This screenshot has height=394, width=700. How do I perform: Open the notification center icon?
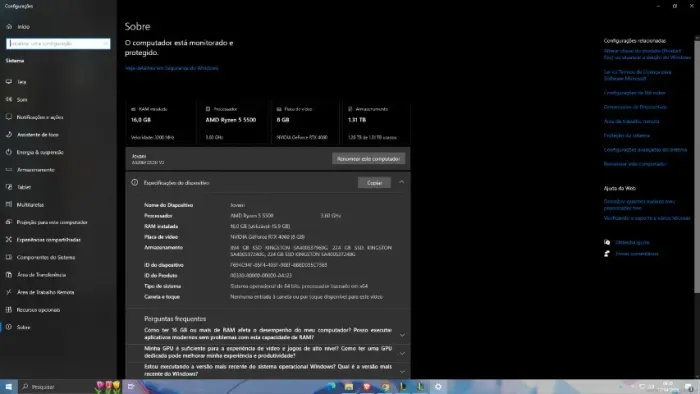tap(689, 387)
